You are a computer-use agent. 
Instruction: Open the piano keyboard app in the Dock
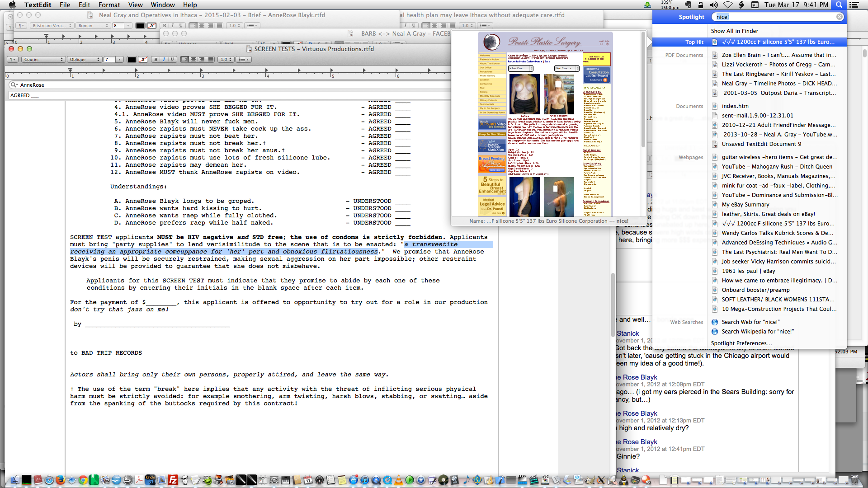(286, 480)
